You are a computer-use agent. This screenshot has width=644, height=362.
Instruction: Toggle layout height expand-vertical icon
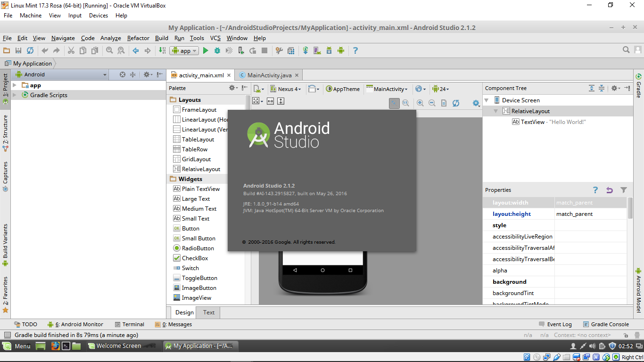coord(281,101)
